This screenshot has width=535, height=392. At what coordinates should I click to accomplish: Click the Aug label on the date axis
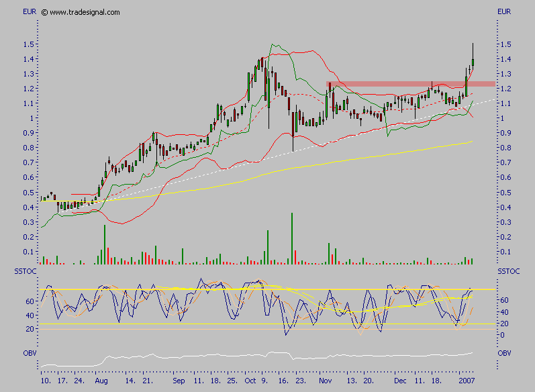pyautogui.click(x=101, y=381)
